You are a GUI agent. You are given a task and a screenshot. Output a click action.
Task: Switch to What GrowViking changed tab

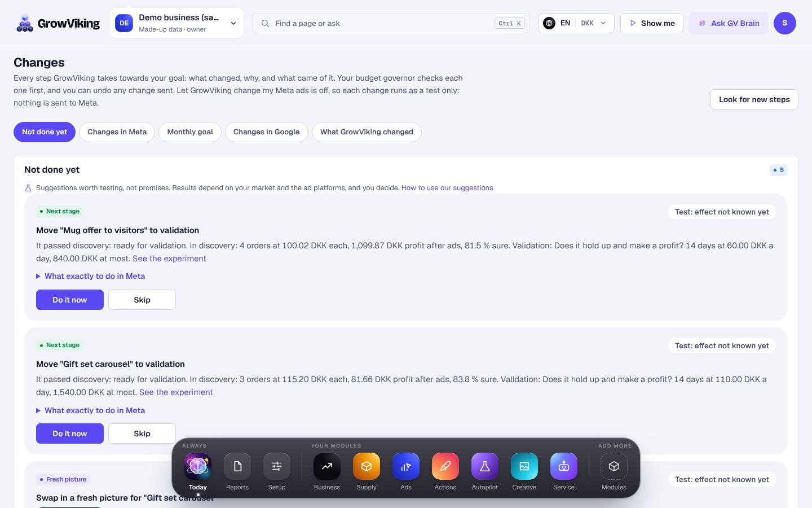coord(367,132)
